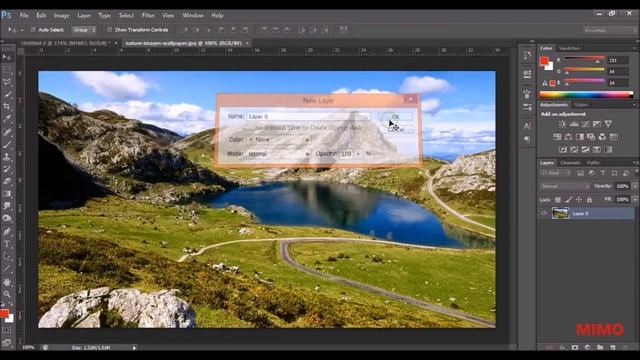The height and width of the screenshot is (360, 640).
Task: Open the Group dropdown in options bar
Action: (84, 30)
